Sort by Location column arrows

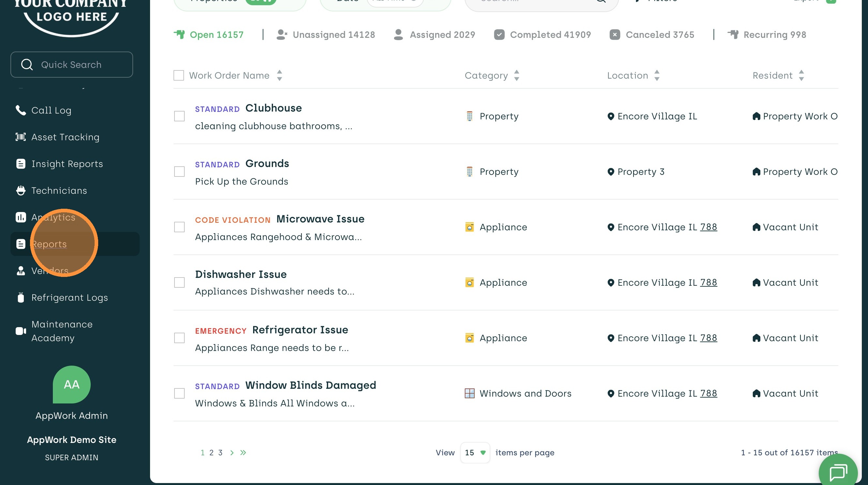[x=657, y=75]
